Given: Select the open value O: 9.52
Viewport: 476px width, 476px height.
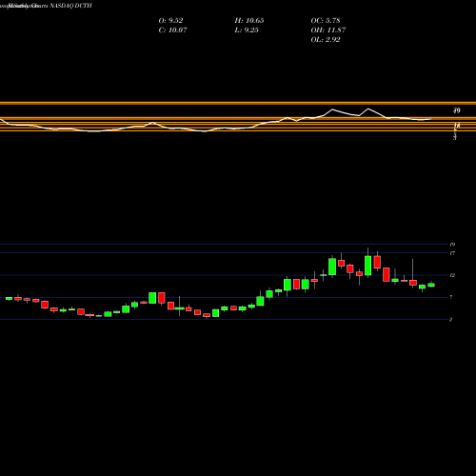Looking at the screenshot, I should click(x=170, y=21).
